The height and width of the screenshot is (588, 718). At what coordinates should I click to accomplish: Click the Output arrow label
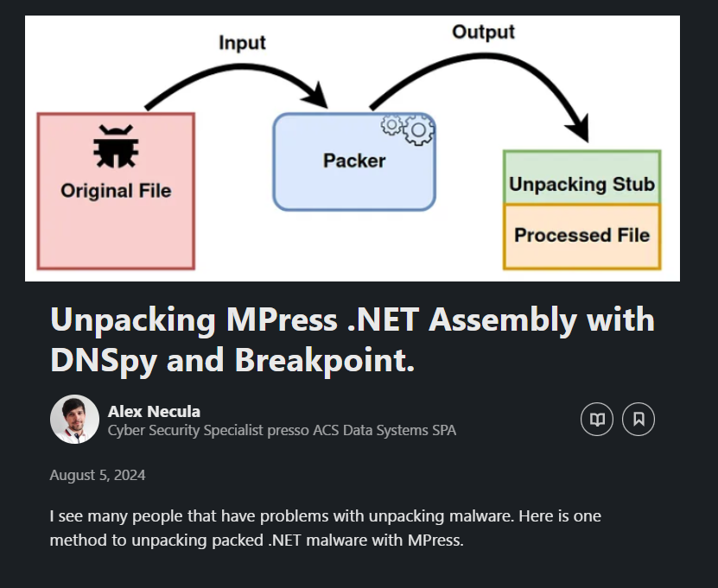[x=483, y=32]
